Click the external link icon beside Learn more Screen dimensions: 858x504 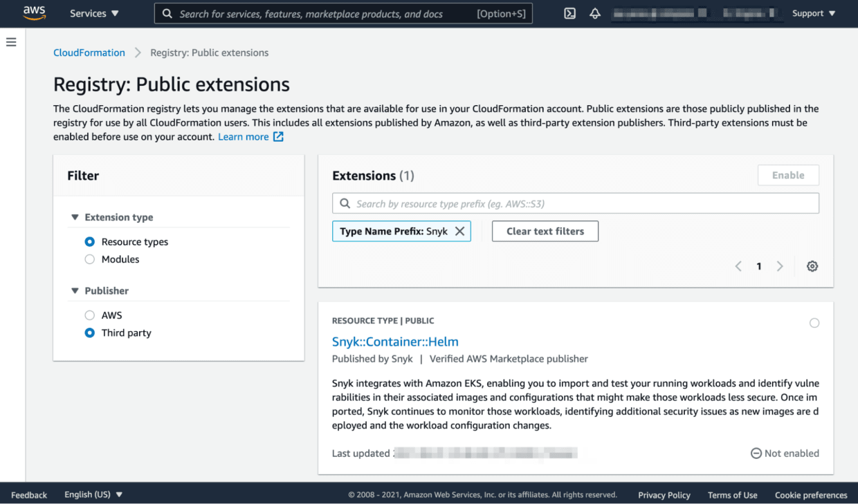pos(278,137)
